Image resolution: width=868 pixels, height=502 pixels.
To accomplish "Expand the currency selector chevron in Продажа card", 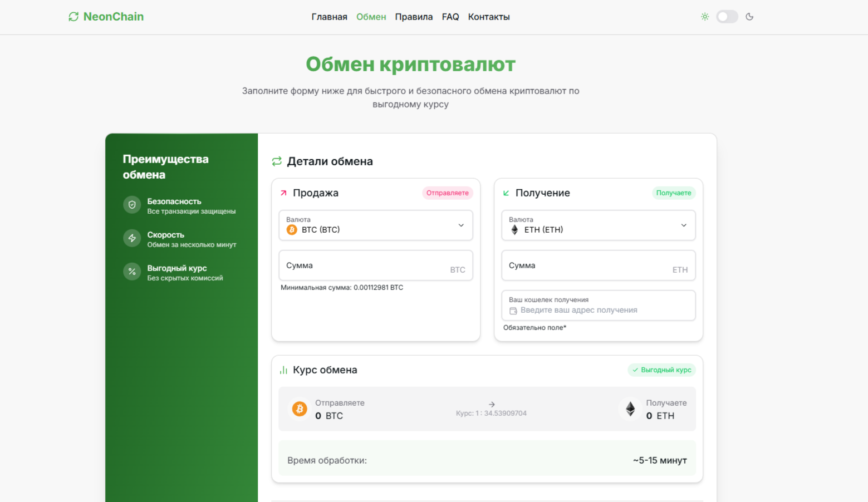I will 461,225.
